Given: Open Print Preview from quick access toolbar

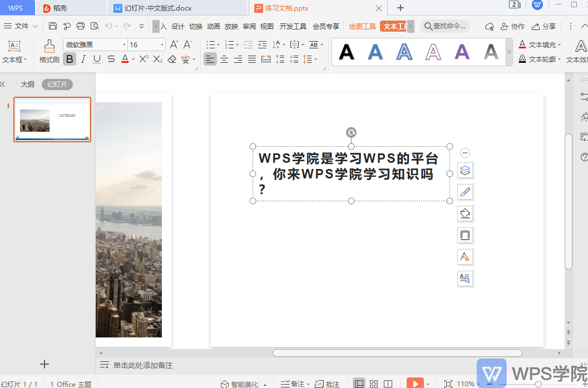Looking at the screenshot, I should [x=95, y=26].
